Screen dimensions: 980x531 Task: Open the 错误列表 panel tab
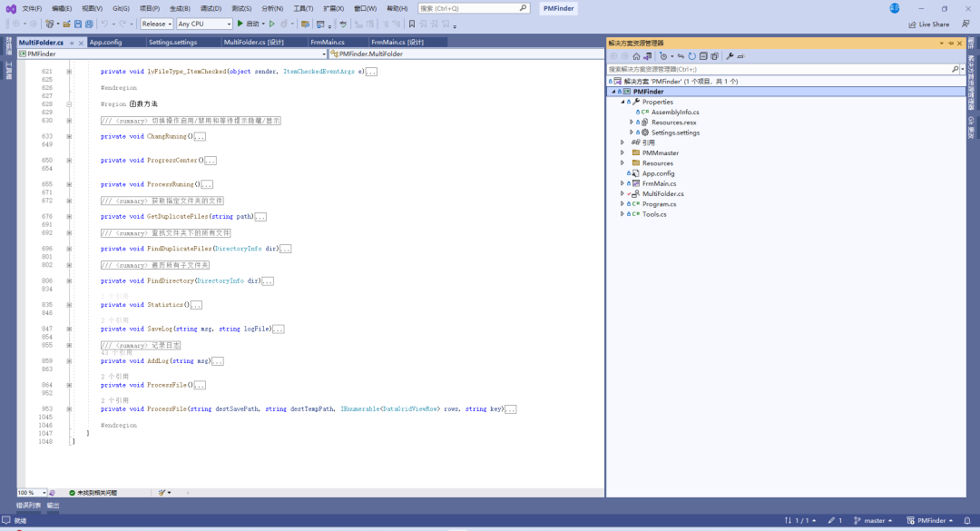[28, 506]
